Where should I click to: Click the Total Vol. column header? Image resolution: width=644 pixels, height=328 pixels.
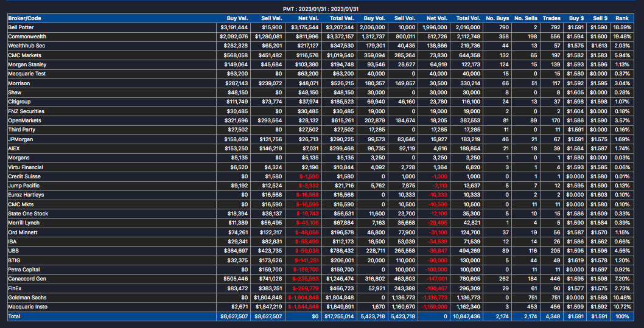pos(468,18)
